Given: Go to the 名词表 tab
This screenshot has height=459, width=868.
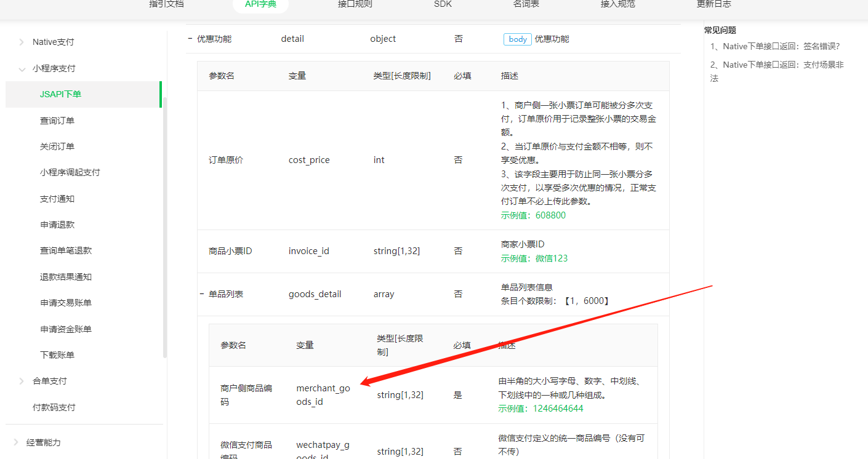Looking at the screenshot, I should tap(526, 4).
